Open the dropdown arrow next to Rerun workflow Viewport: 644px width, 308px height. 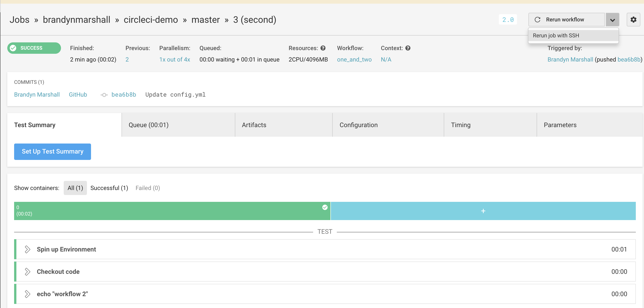tap(612, 20)
